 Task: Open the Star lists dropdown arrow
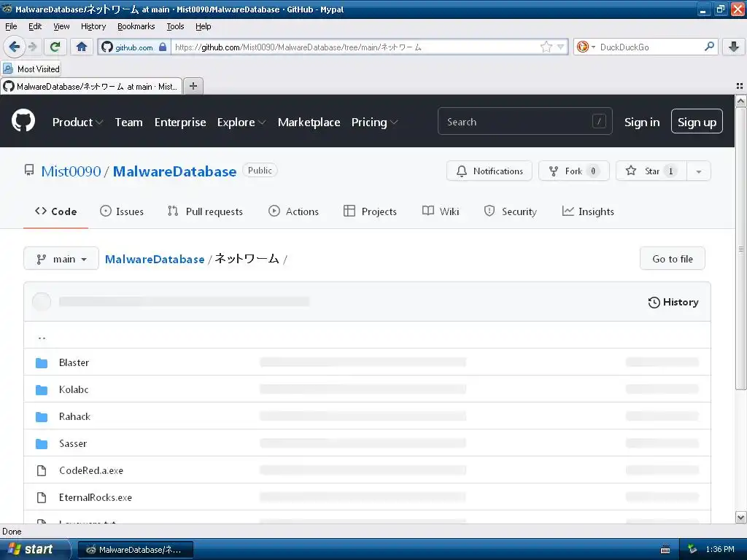(698, 171)
